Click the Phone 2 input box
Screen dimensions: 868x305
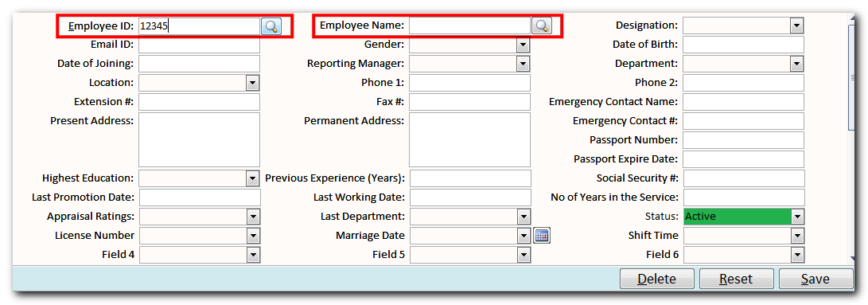743,83
